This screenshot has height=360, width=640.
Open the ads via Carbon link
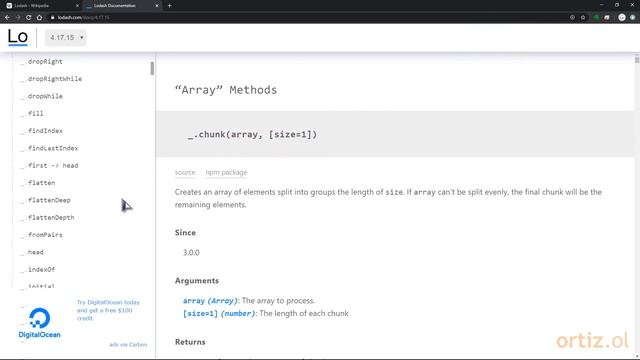[x=128, y=345]
